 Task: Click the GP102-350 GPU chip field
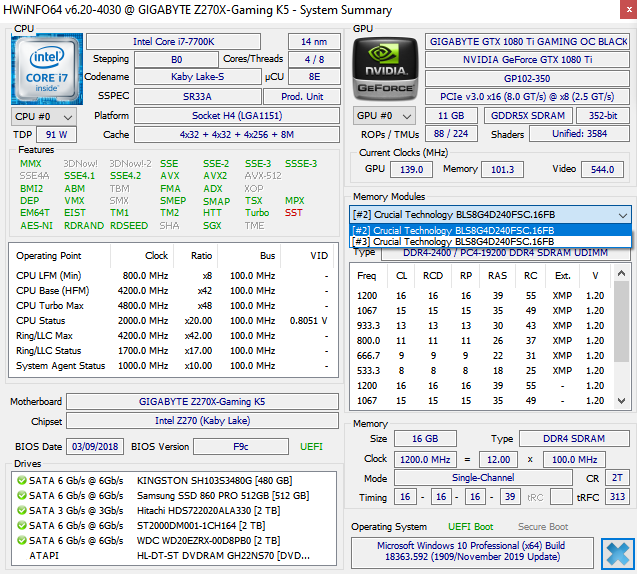[527, 78]
